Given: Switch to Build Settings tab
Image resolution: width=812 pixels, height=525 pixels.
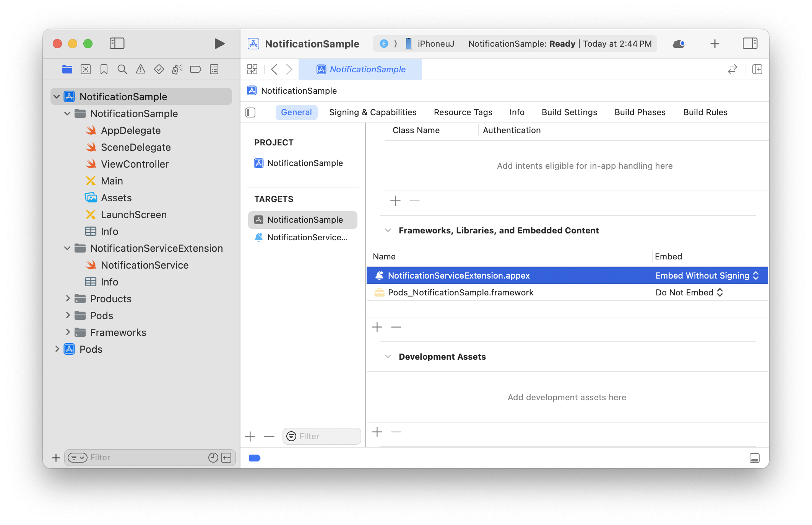Looking at the screenshot, I should click(569, 112).
